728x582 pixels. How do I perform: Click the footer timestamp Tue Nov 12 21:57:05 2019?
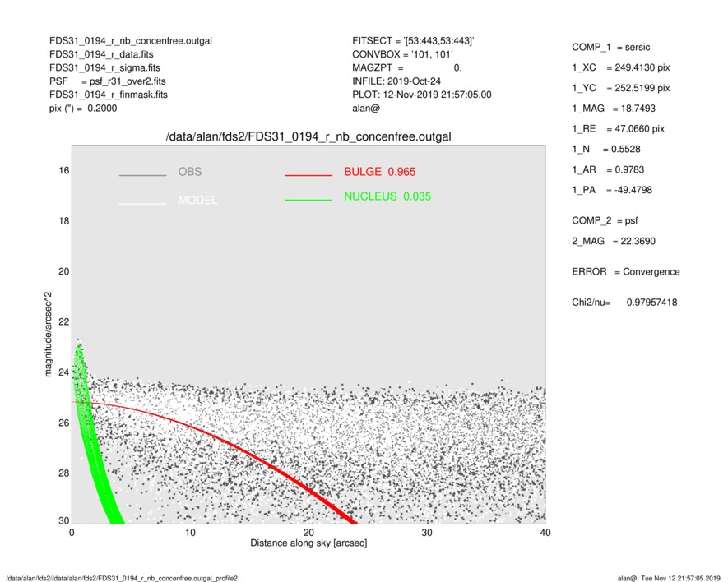pyautogui.click(x=680, y=578)
